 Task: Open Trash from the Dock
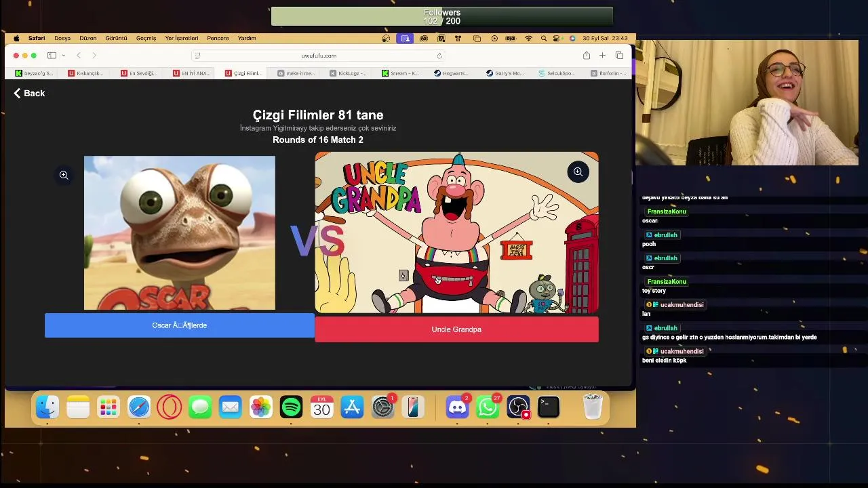[x=593, y=407]
